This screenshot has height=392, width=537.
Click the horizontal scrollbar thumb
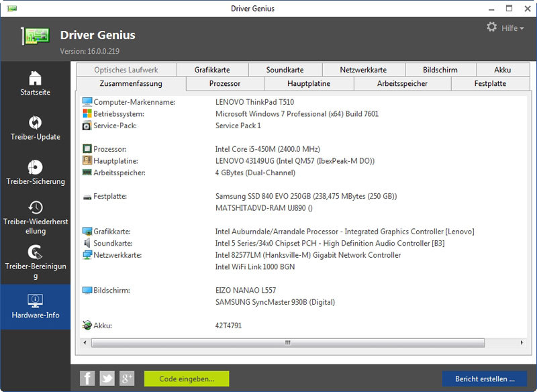pyautogui.click(x=287, y=342)
